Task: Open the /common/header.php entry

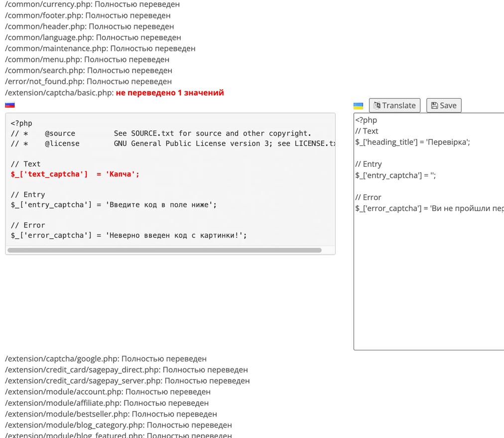Action: (89, 26)
